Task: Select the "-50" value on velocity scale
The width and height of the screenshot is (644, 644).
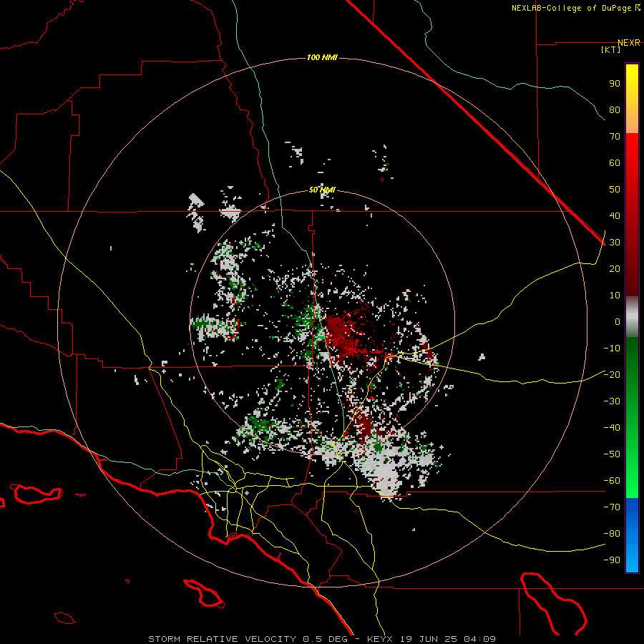Action: pos(612,454)
